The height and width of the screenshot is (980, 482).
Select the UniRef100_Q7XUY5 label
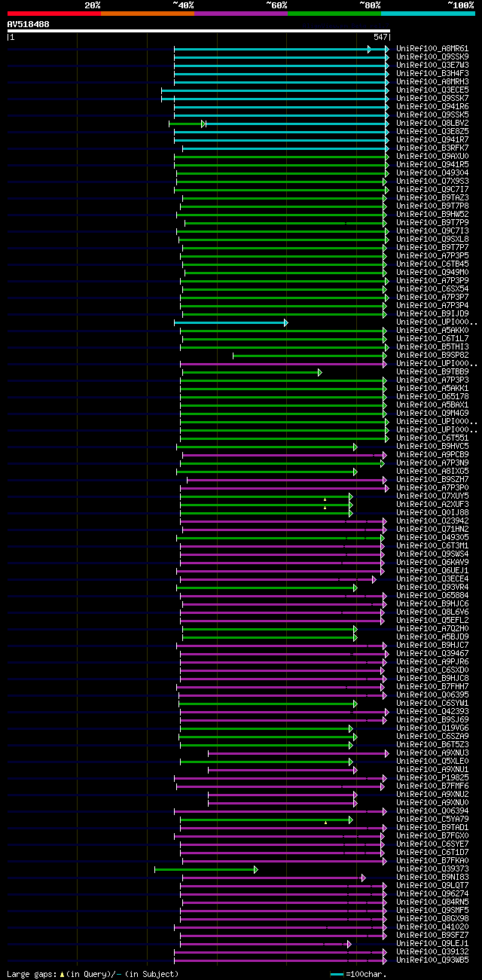pos(433,496)
